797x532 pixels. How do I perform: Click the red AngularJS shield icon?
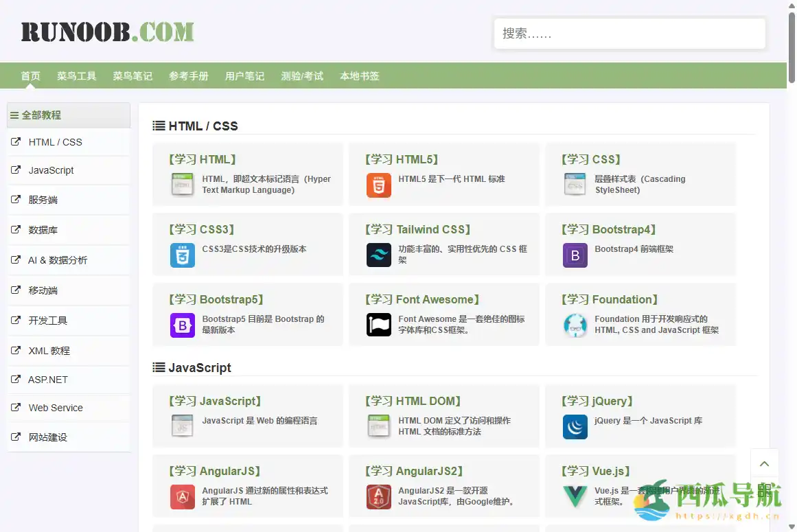coord(183,497)
